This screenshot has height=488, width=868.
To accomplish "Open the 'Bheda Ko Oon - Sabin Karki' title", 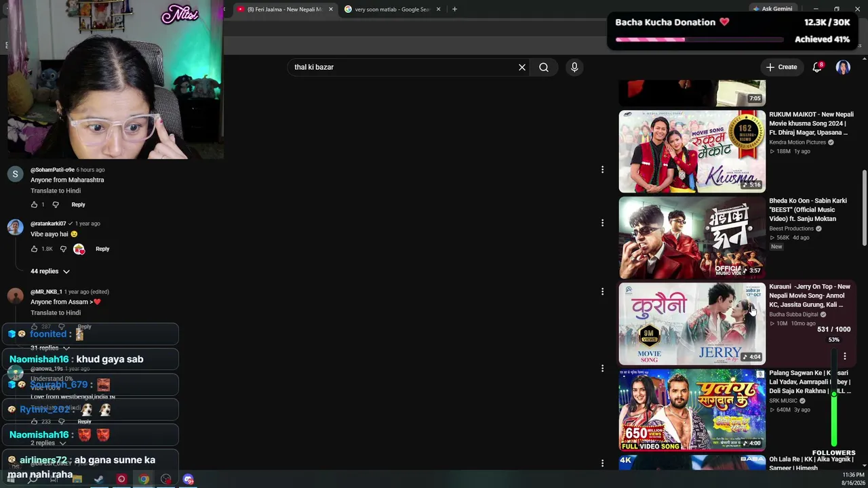I will click(808, 209).
